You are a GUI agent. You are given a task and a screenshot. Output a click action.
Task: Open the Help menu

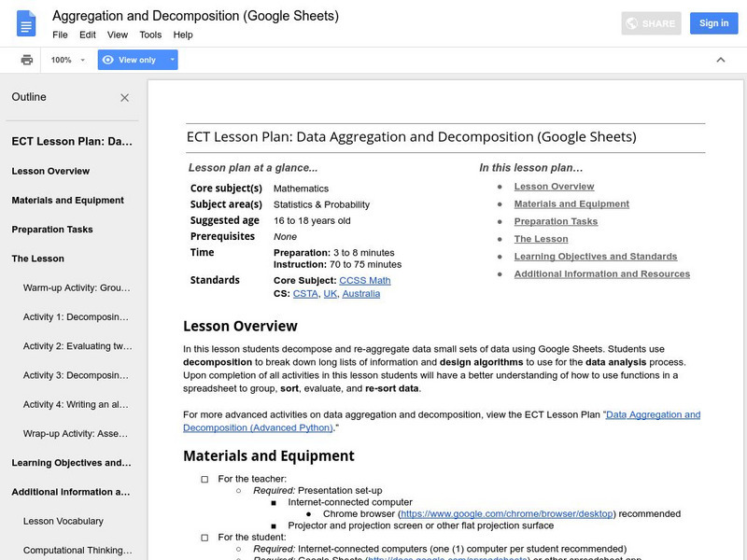(183, 35)
